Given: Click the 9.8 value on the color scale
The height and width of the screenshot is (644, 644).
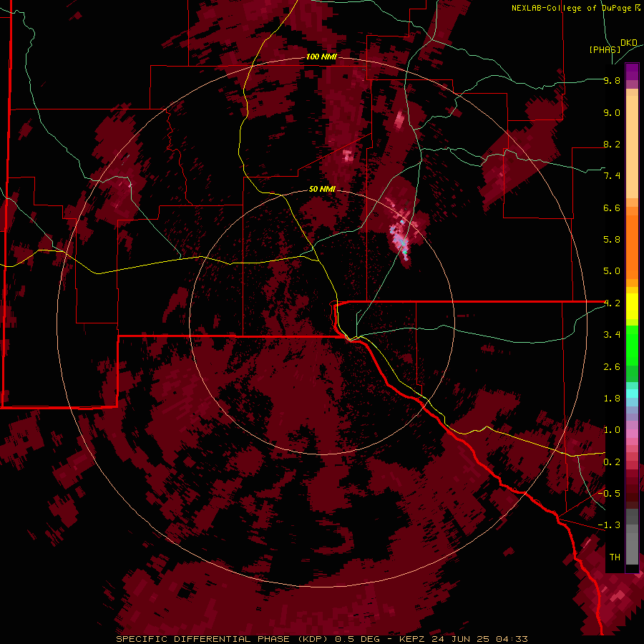Looking at the screenshot, I should pyautogui.click(x=612, y=80).
